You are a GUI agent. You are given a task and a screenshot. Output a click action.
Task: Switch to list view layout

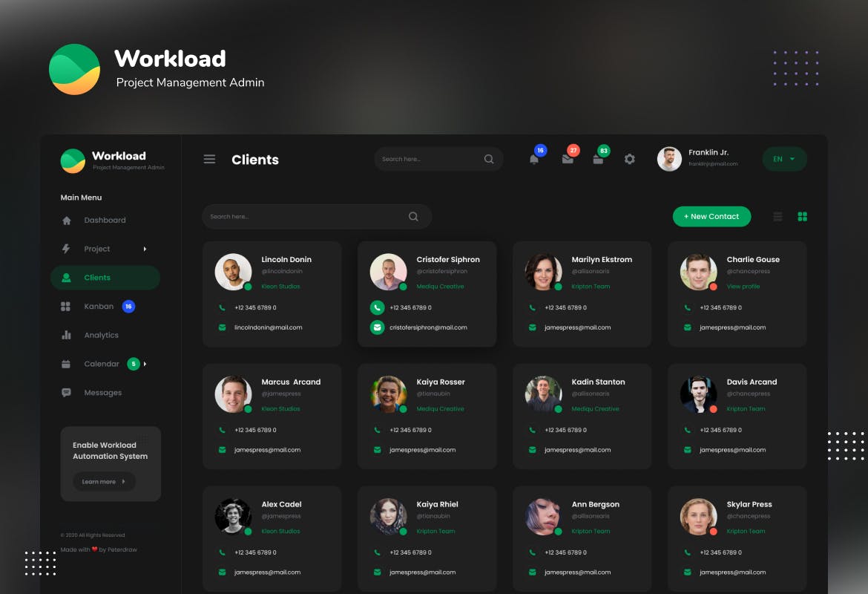click(777, 217)
